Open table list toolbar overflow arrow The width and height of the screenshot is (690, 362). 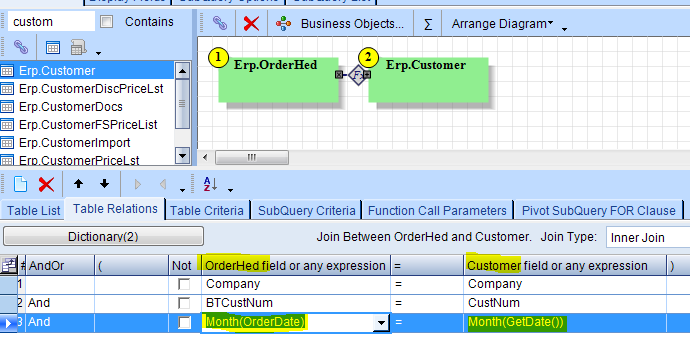pyautogui.click(x=98, y=53)
